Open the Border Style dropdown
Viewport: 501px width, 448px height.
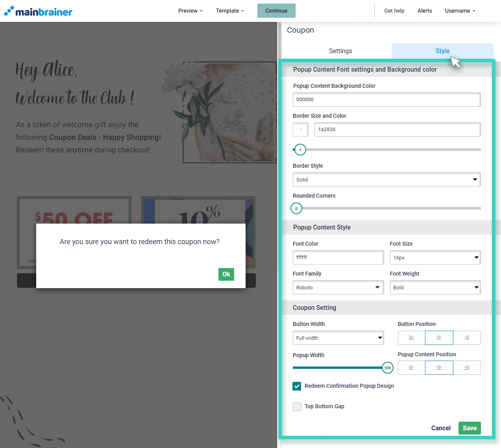[386, 180]
